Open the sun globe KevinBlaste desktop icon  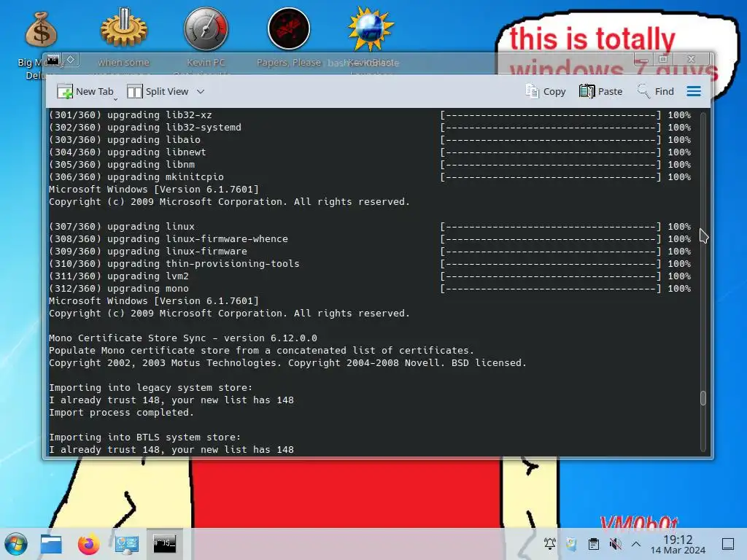371,28
